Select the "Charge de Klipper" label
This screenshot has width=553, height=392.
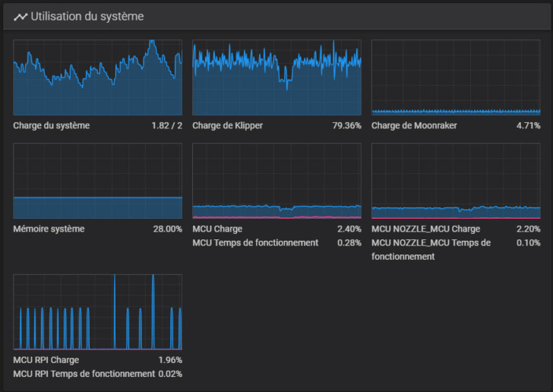click(228, 125)
